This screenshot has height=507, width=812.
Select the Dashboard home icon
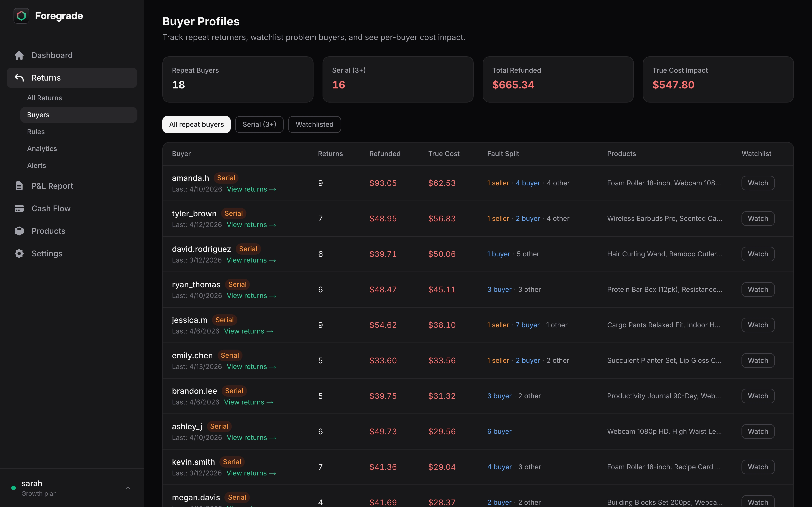[x=19, y=55]
